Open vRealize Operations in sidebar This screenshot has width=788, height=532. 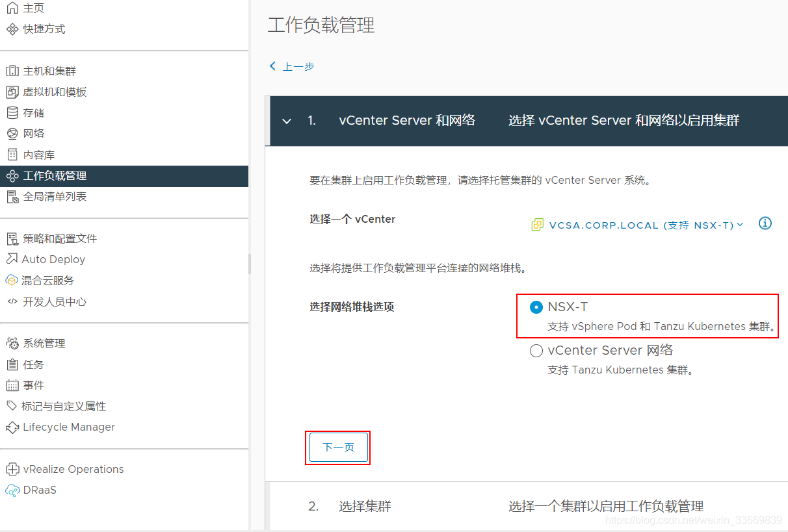pos(73,469)
